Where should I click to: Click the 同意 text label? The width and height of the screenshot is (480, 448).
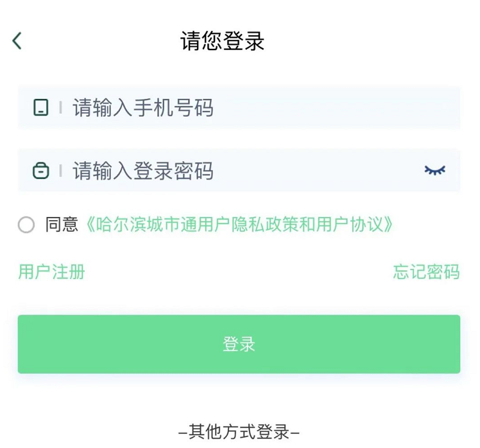62,225
